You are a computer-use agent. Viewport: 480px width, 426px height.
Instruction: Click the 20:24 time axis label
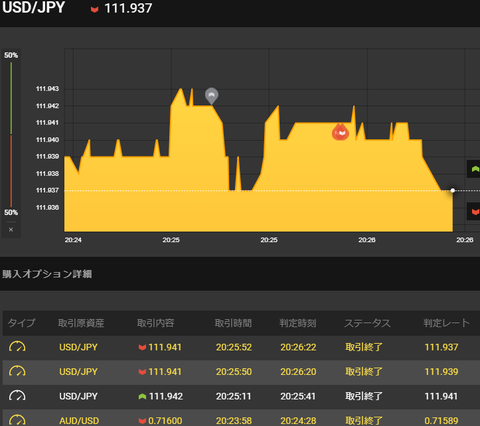[73, 240]
